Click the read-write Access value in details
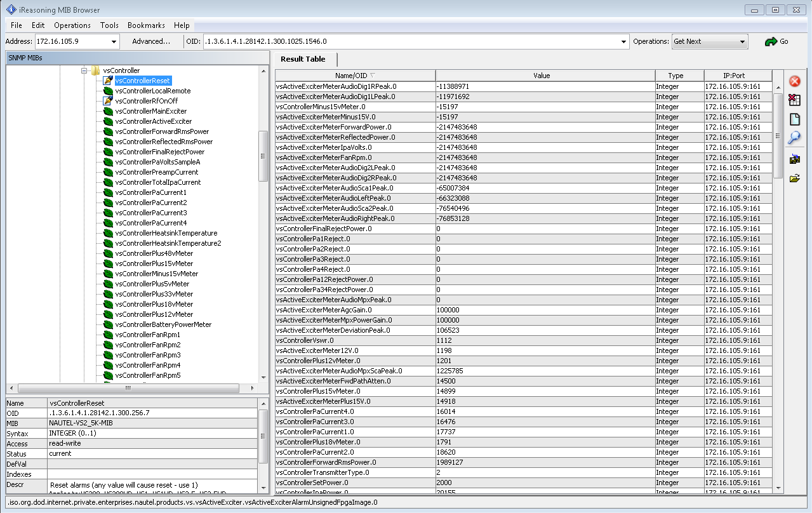Viewport: 812px width, 513px height. click(65, 443)
